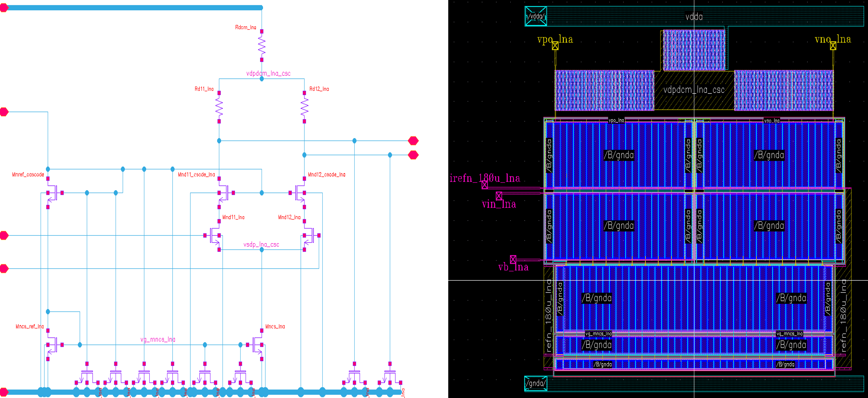Image resolution: width=868 pixels, height=398 pixels.
Task: Click the vsdp_lna_csc net label
Action: 261,244
